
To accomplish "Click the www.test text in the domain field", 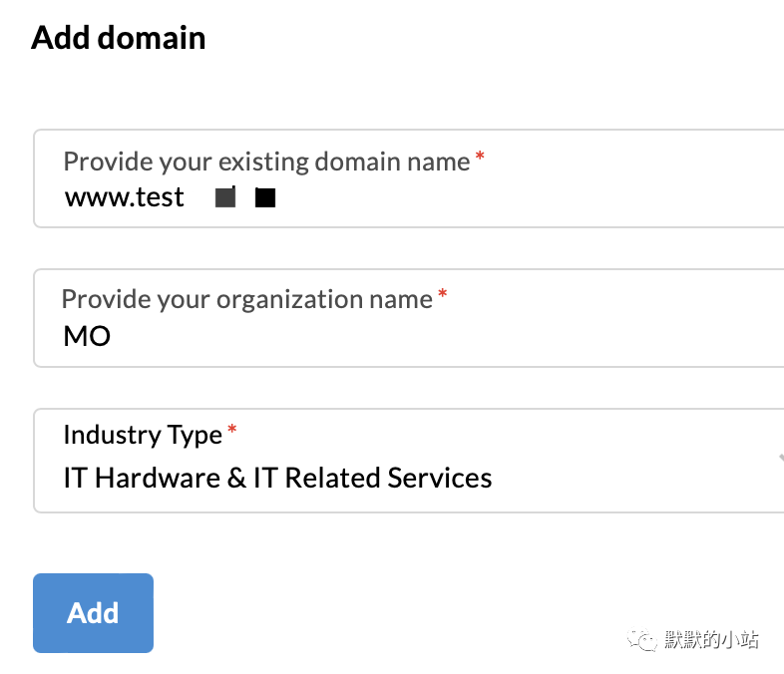I will 125,197.
